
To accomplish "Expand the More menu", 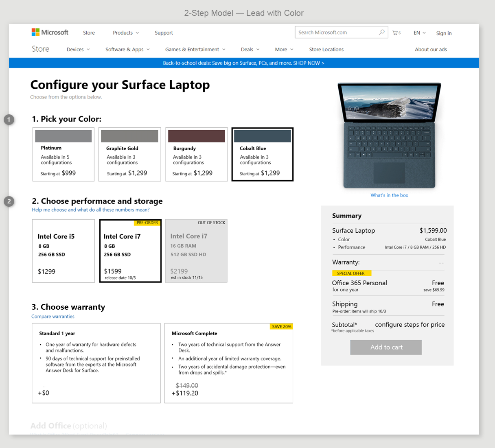I will click(284, 50).
